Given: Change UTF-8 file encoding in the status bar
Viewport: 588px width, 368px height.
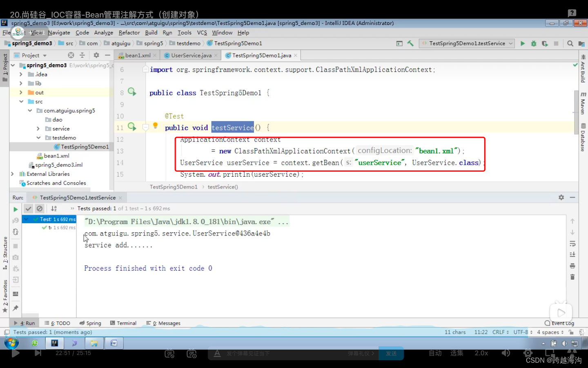Looking at the screenshot, I should coord(523,332).
